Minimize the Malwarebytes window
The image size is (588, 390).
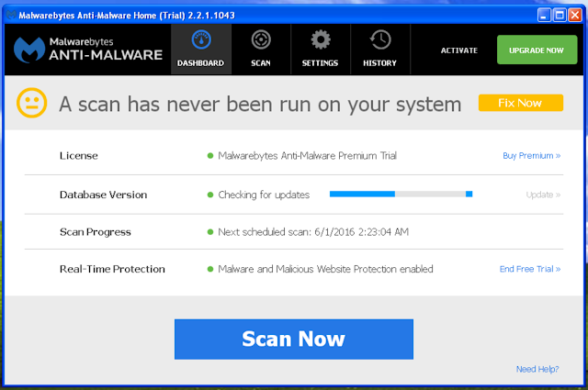coord(544,15)
